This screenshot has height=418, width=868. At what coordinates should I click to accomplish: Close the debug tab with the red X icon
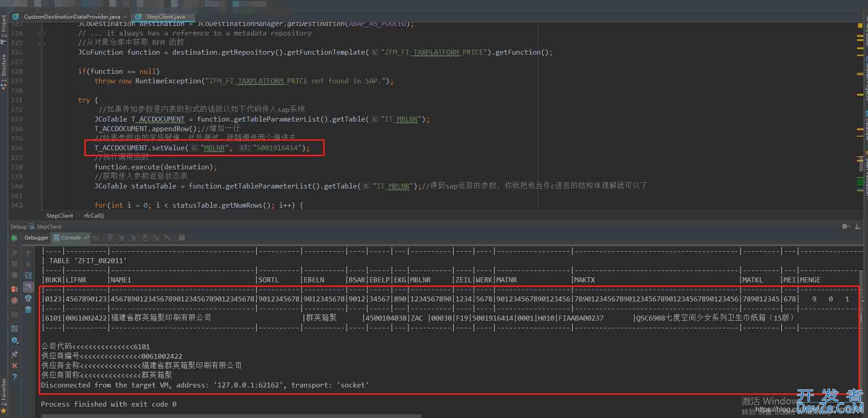pos(15,366)
